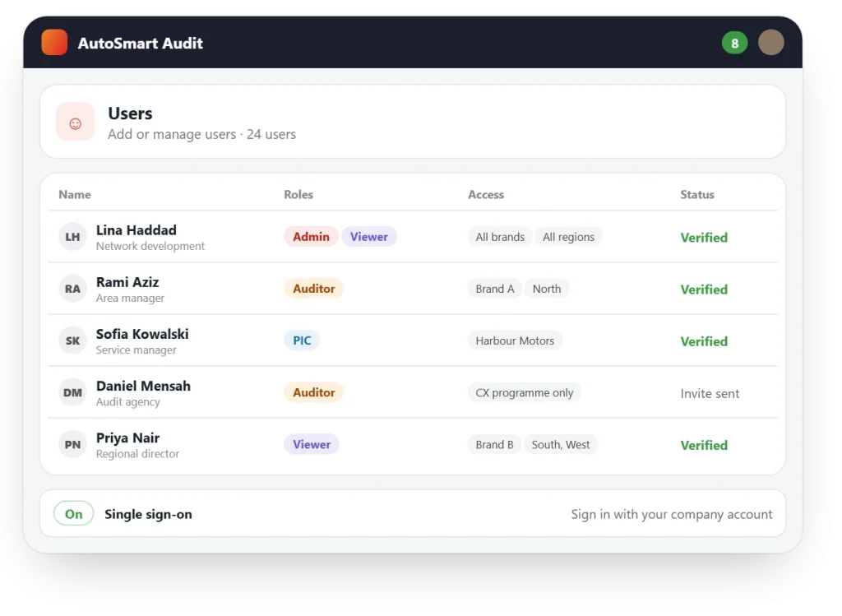This screenshot has width=842, height=616.
Task: Click the Verified status for Lina Haddad
Action: coord(704,238)
